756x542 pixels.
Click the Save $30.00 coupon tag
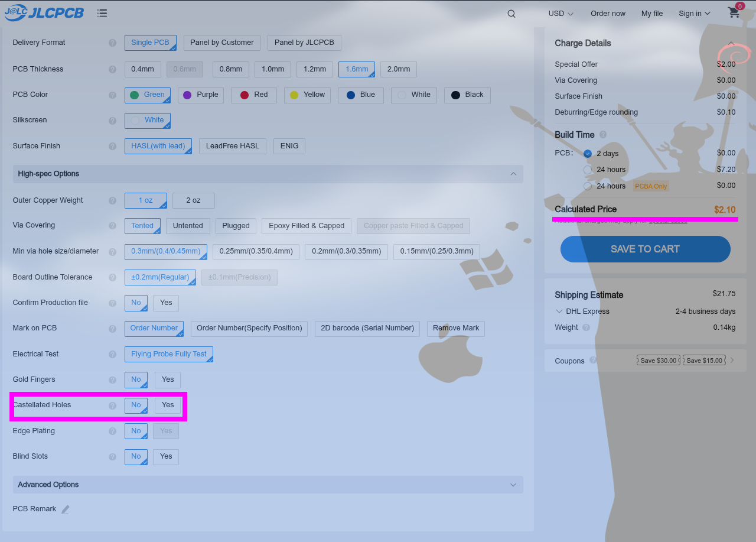click(659, 361)
